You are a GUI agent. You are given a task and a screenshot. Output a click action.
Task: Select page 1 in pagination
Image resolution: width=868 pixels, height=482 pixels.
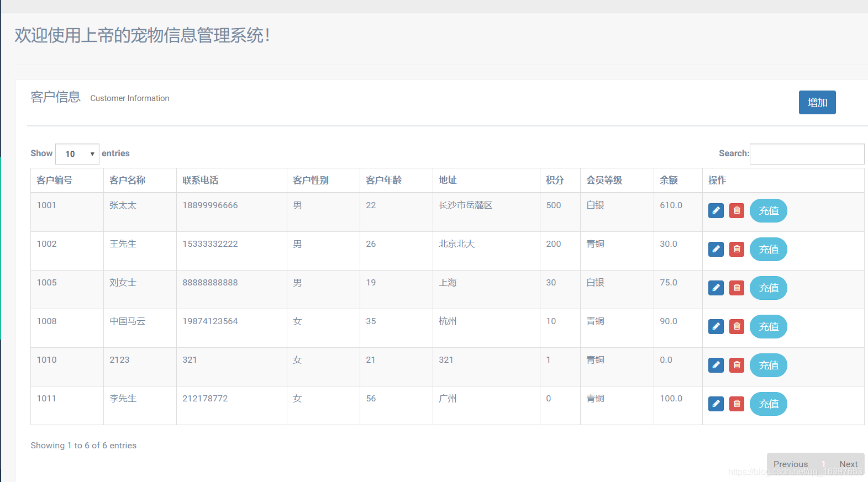[823, 464]
